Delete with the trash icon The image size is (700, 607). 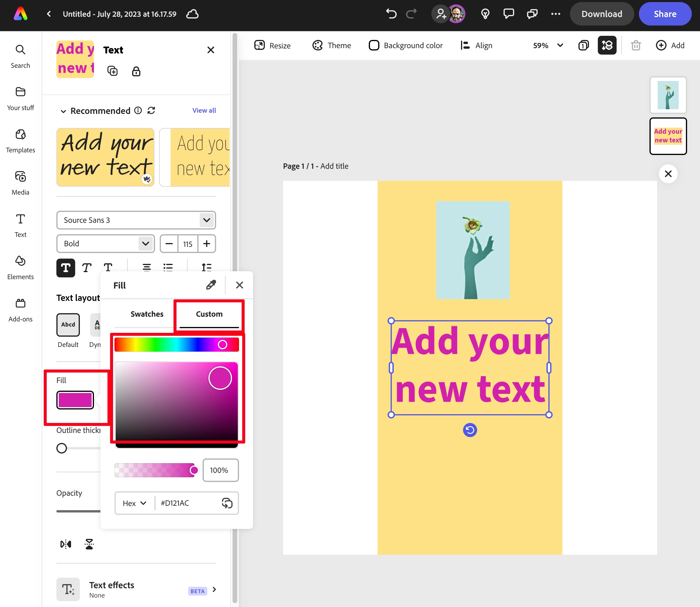coord(636,45)
